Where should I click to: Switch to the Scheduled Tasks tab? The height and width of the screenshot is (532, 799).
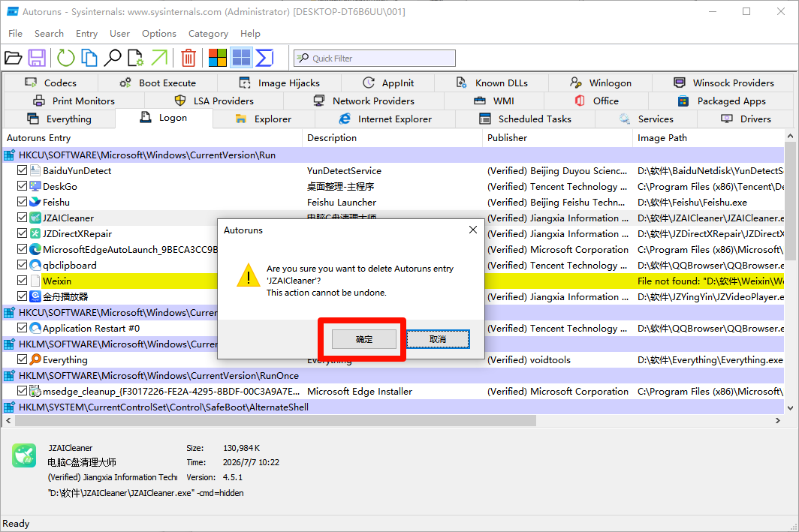(525, 119)
